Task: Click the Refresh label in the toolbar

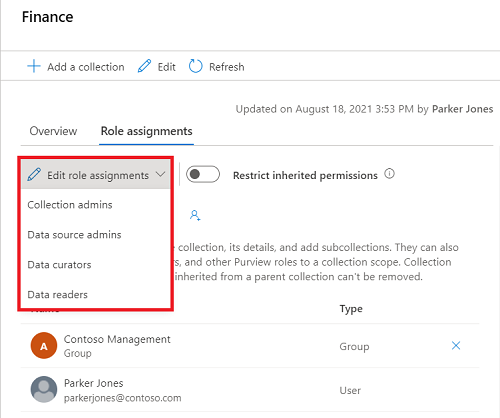Action: pos(227,67)
